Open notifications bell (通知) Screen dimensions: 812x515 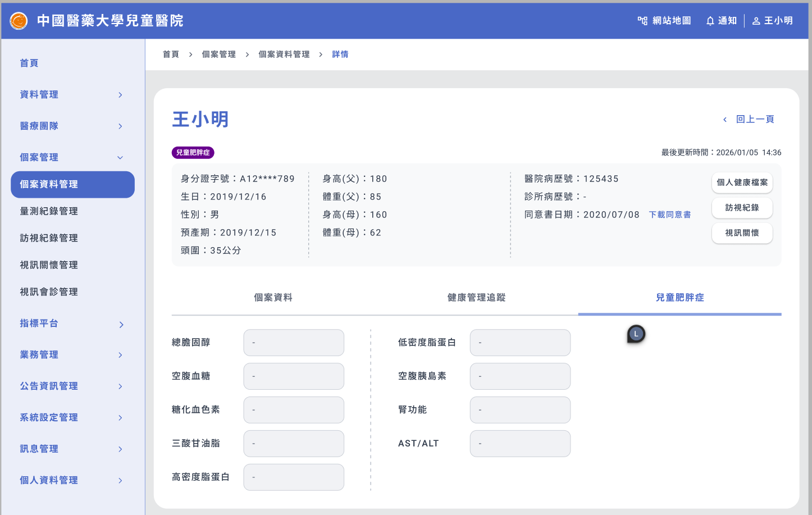722,21
